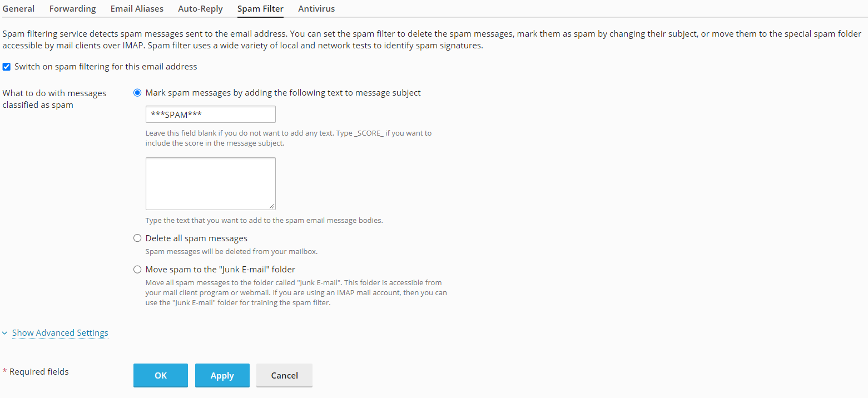
Task: Click the Apply button
Action: click(x=222, y=375)
